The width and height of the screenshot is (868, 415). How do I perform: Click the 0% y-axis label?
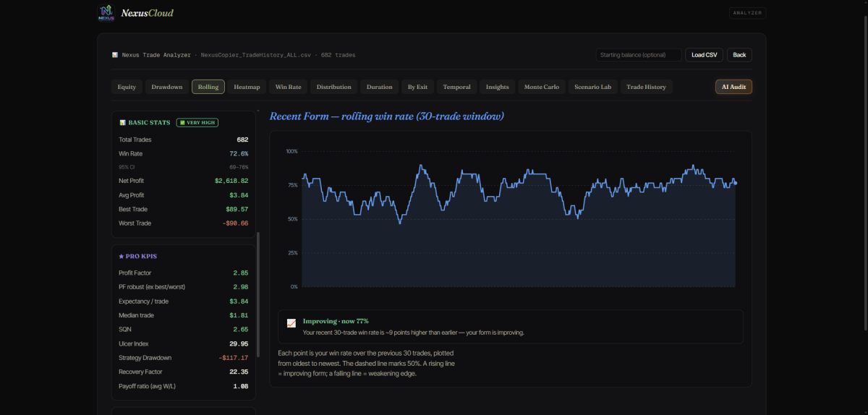click(x=294, y=287)
